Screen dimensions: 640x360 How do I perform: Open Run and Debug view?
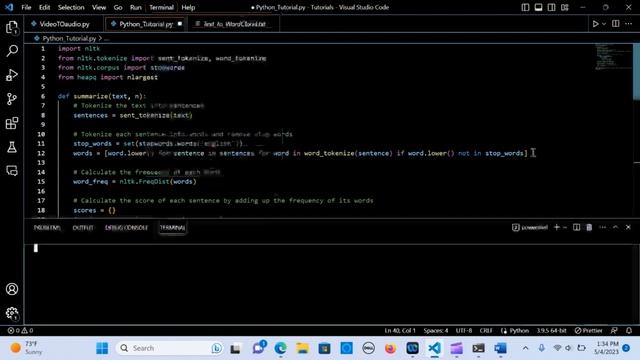(x=12, y=75)
